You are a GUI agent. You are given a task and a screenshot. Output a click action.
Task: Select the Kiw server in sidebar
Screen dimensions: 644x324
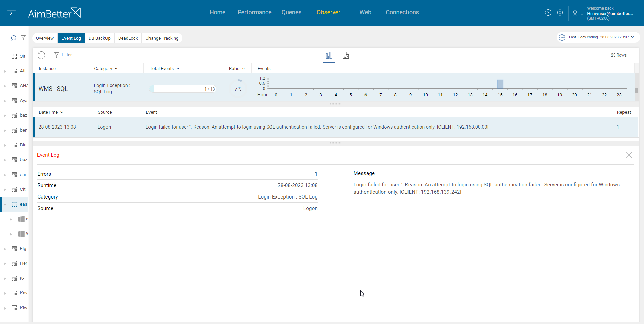19,308
